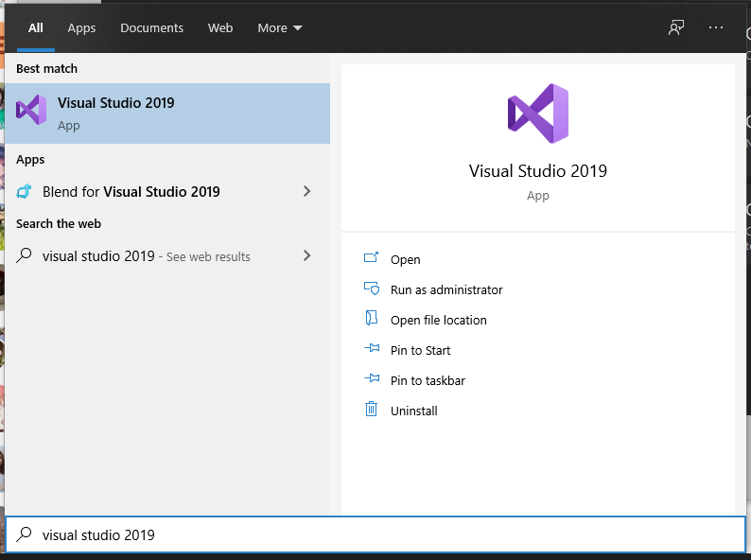Click the Pin to taskbar pin icon
Viewport: 751px width, 560px height.
coord(372,378)
